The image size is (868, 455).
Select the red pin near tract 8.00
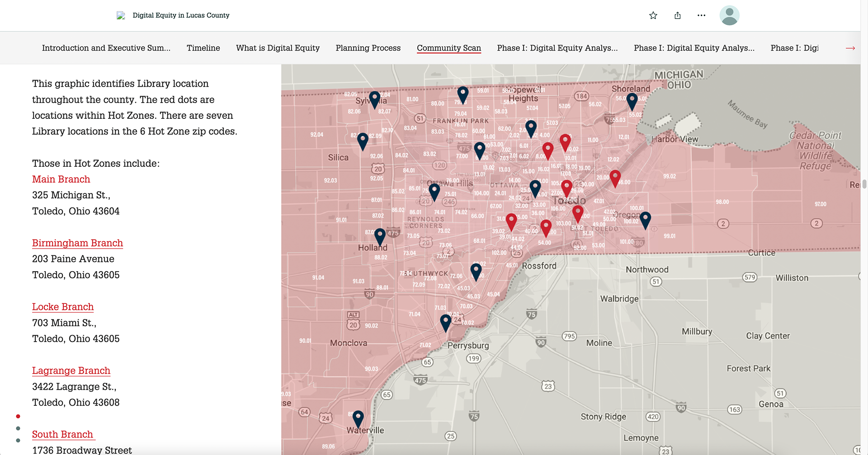click(x=548, y=151)
